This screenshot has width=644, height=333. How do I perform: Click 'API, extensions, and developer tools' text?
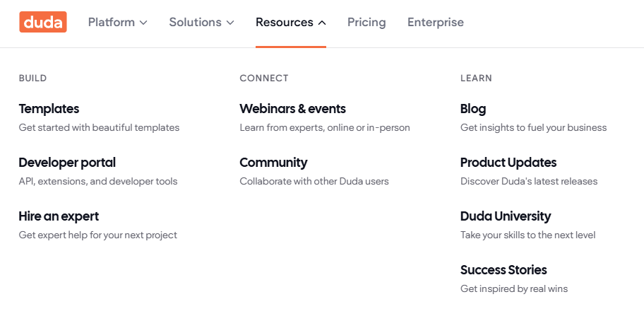(98, 181)
